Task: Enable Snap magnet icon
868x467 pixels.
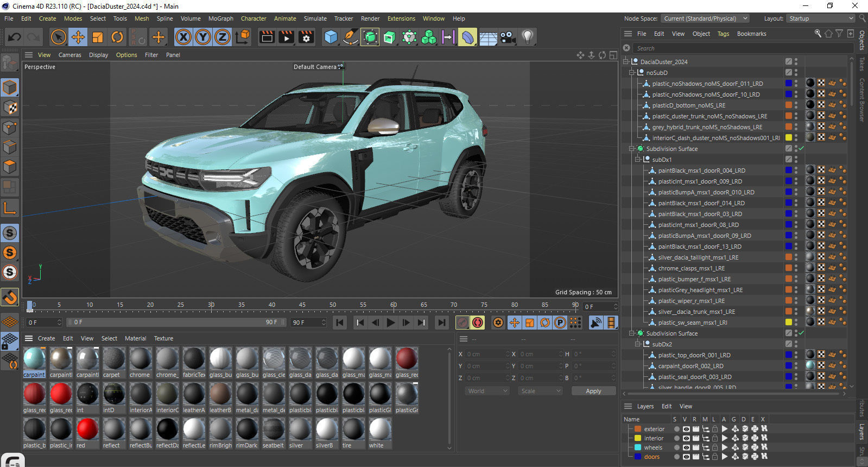Action: click(10, 297)
